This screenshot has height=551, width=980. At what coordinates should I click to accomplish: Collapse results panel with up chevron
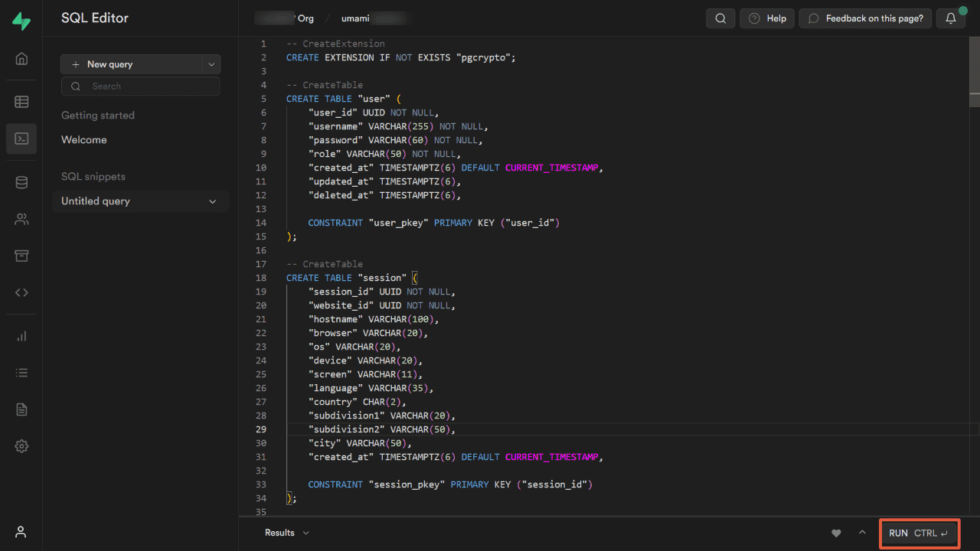[x=862, y=533]
